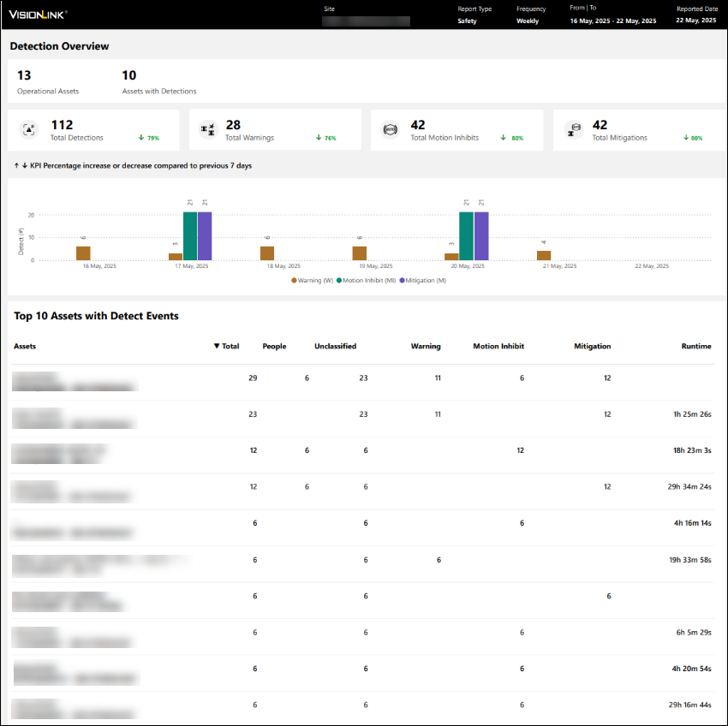Screen dimensions: 728x726
Task: Click the Total Mitigations icon
Action: (x=574, y=130)
